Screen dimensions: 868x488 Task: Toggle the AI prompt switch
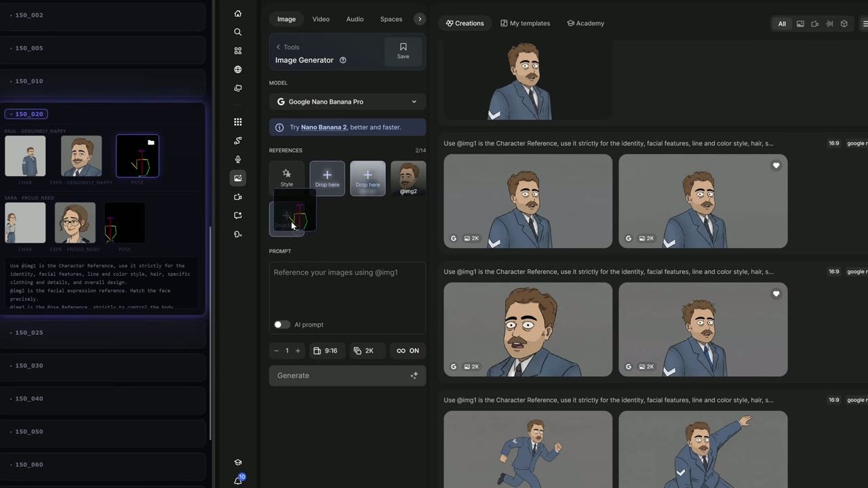[x=281, y=325]
